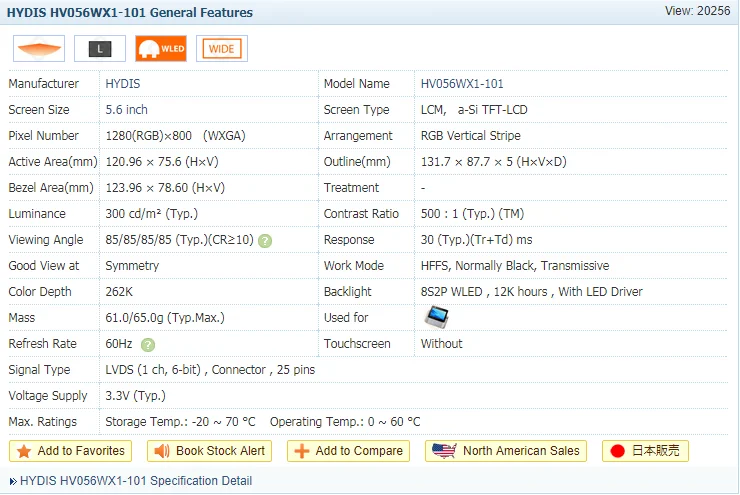This screenshot has width=740, height=495.
Task: Open North American Sales
Action: coord(506,451)
